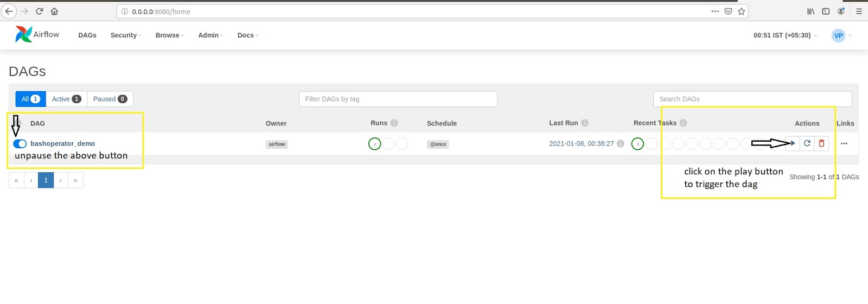The width and height of the screenshot is (868, 304).
Task: Select the Paused DAGs filter tab
Action: (x=110, y=99)
